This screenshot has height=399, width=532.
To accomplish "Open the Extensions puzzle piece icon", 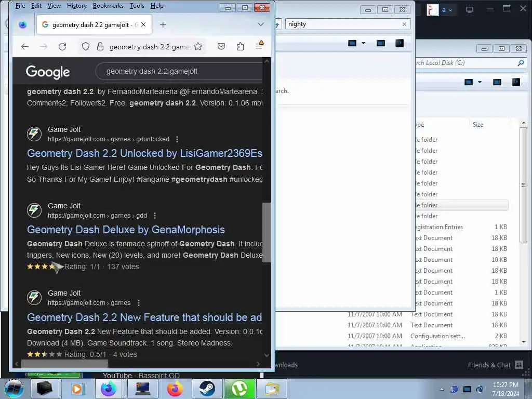I will click(240, 46).
